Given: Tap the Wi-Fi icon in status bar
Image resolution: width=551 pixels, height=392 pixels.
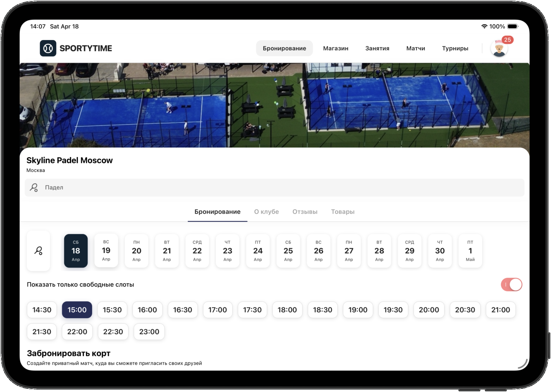Looking at the screenshot, I should point(484,26).
